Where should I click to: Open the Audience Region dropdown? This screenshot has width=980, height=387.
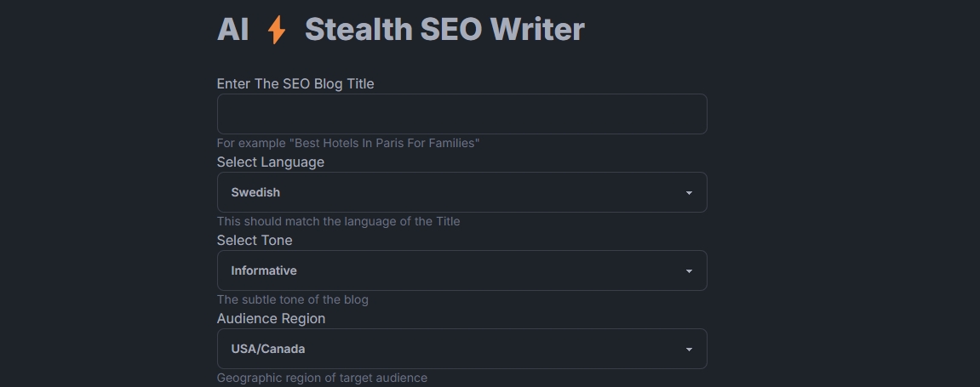pyautogui.click(x=461, y=349)
